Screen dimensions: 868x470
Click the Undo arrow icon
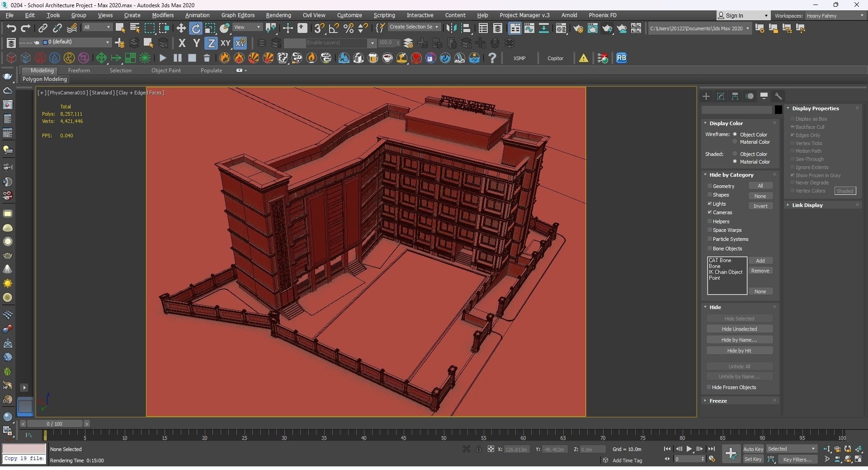pyautogui.click(x=11, y=28)
